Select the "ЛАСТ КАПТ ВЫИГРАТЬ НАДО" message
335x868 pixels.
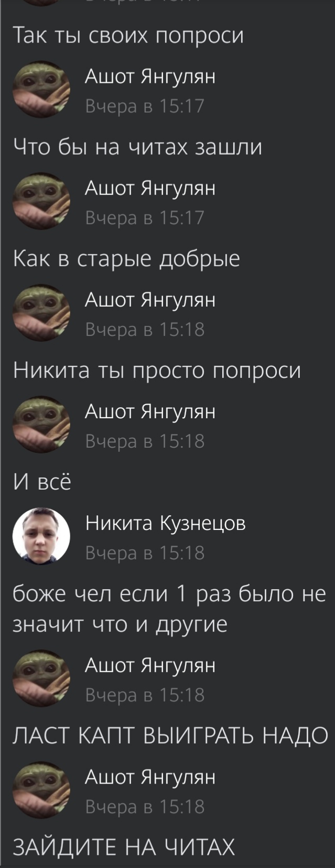[170, 735]
